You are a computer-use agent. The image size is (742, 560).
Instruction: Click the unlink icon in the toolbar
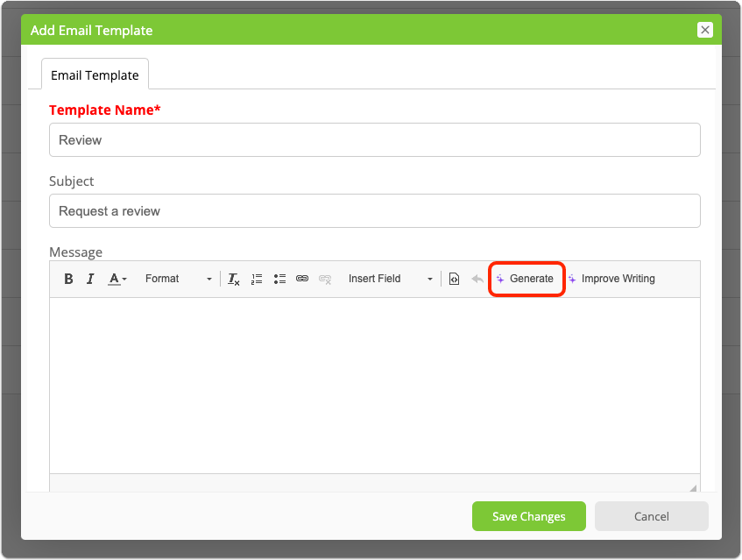pos(325,278)
